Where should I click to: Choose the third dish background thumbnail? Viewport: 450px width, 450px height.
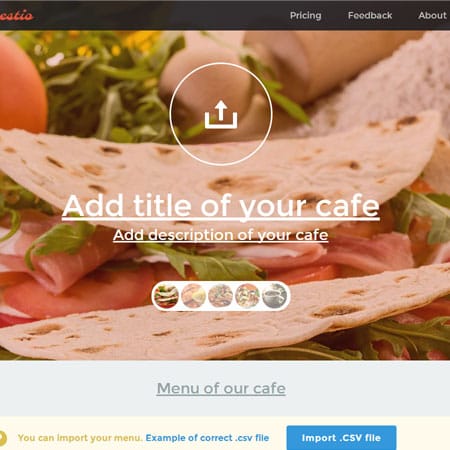click(220, 296)
